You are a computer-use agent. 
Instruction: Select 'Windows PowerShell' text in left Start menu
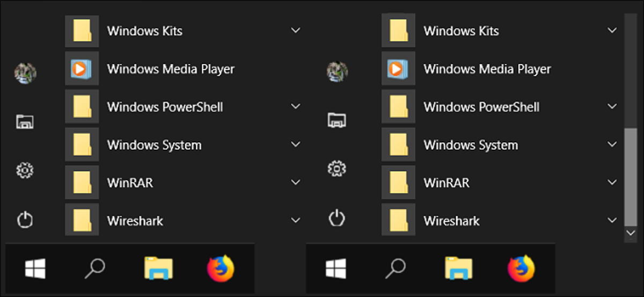click(165, 107)
